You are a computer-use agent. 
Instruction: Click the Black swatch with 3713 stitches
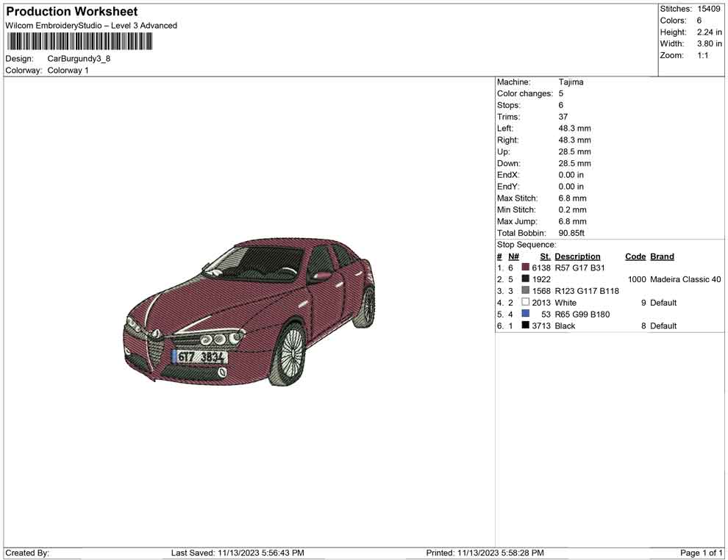pos(525,326)
